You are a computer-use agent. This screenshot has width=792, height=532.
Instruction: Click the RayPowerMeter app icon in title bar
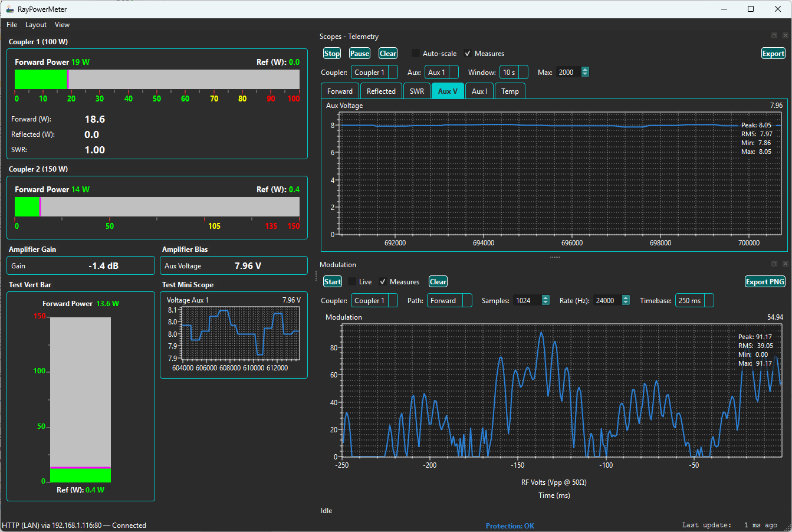(9, 9)
